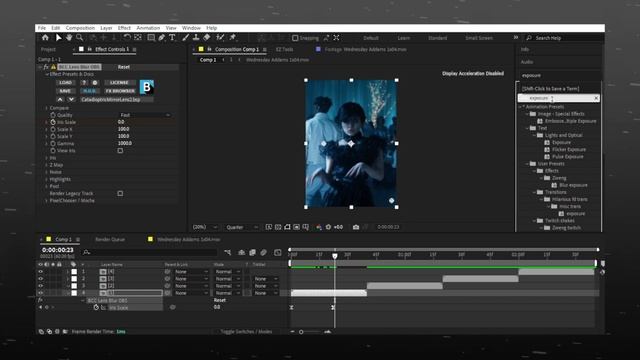Open the Composition menu
Viewport: 640px width, 360px height.
[80, 28]
